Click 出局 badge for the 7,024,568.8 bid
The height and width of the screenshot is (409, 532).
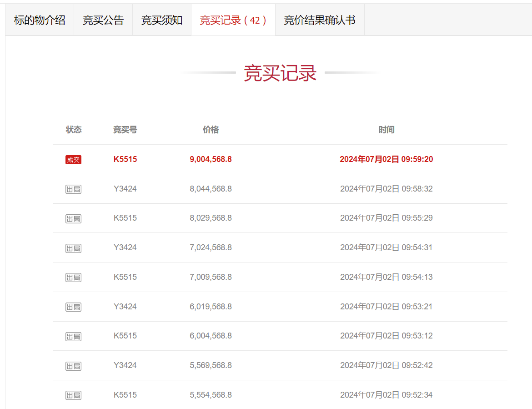click(73, 248)
